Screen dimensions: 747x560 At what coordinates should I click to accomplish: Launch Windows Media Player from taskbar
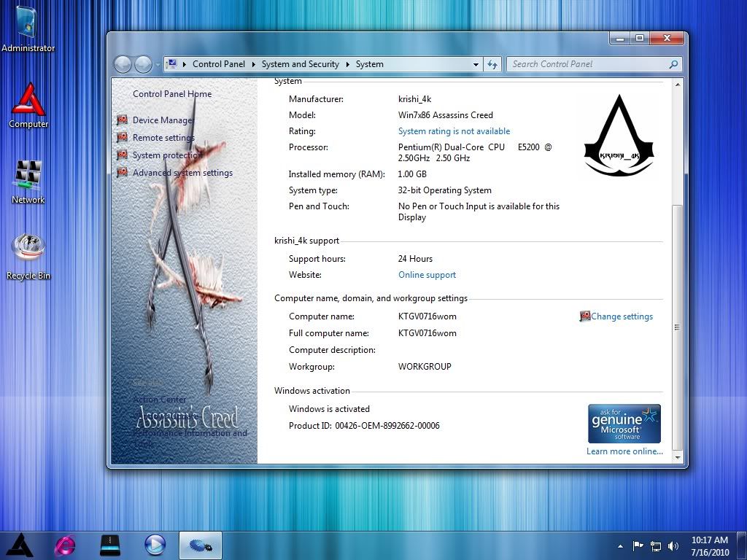point(155,545)
